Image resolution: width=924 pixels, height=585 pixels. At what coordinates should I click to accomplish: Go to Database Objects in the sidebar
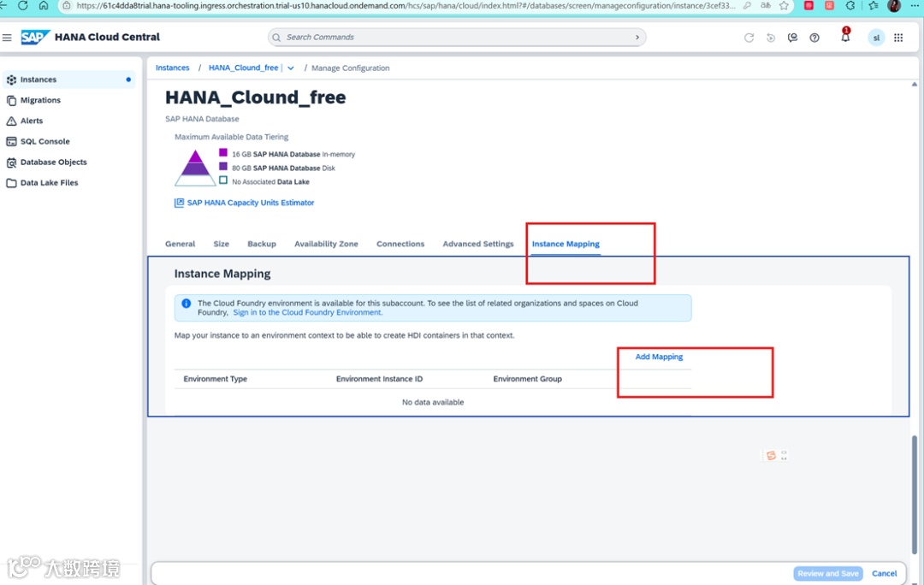point(54,162)
